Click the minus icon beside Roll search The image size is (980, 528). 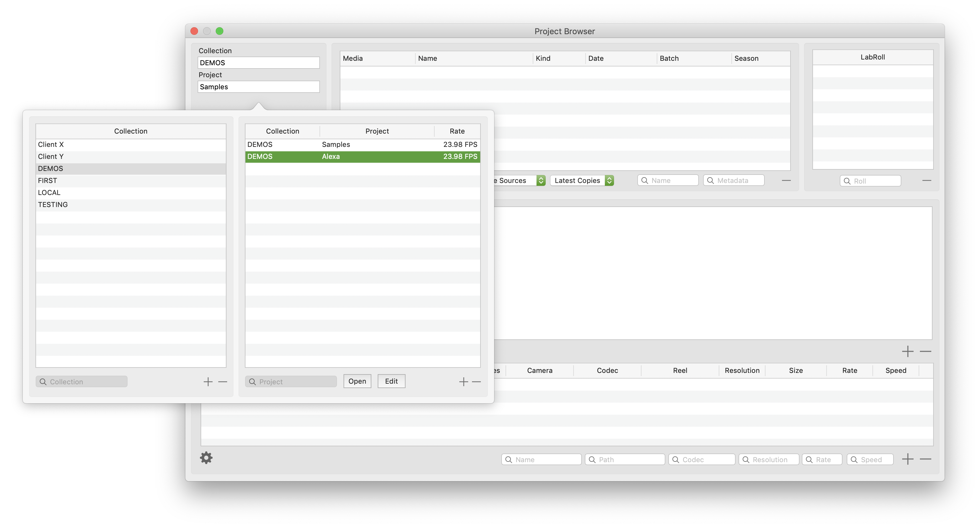(927, 180)
